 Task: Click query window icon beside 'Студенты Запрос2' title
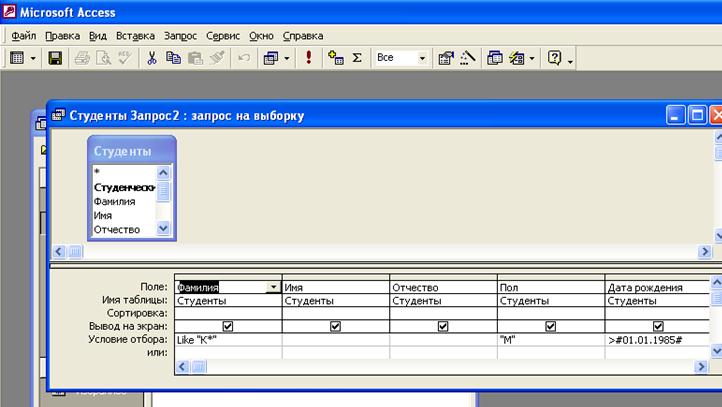(58, 115)
